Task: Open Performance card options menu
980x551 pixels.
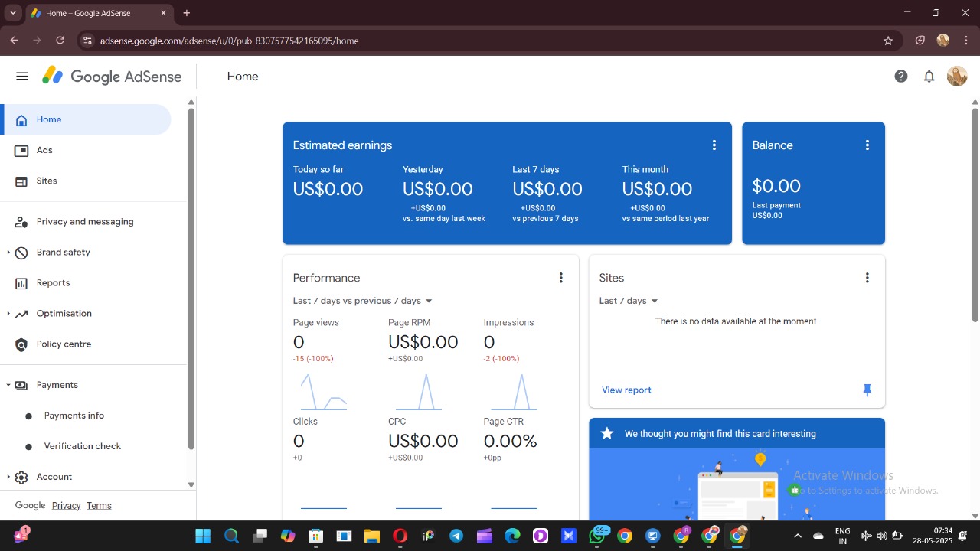Action: point(561,278)
